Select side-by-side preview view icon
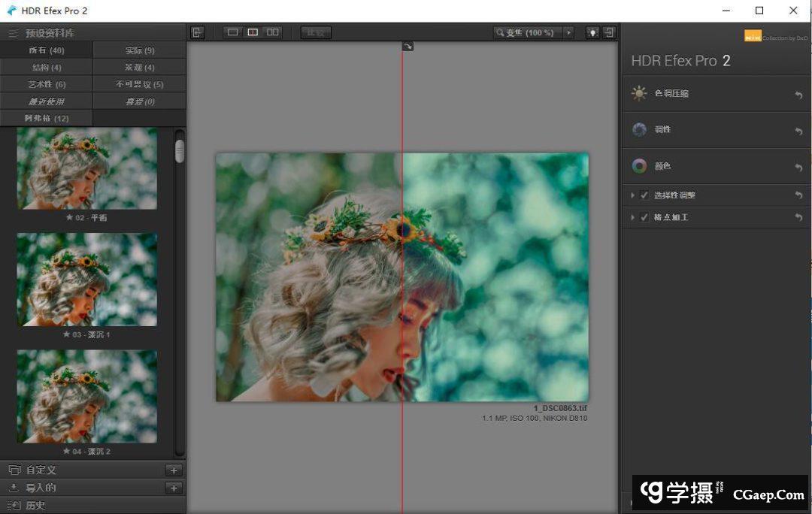 [x=273, y=32]
